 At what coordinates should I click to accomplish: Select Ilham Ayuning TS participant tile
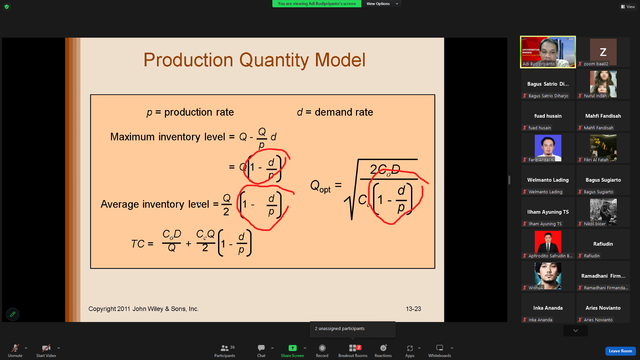(x=548, y=212)
